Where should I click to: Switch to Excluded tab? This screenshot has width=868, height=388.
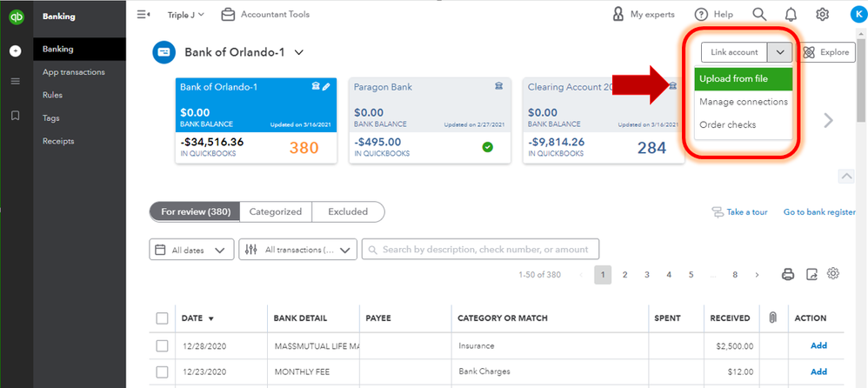348,211
